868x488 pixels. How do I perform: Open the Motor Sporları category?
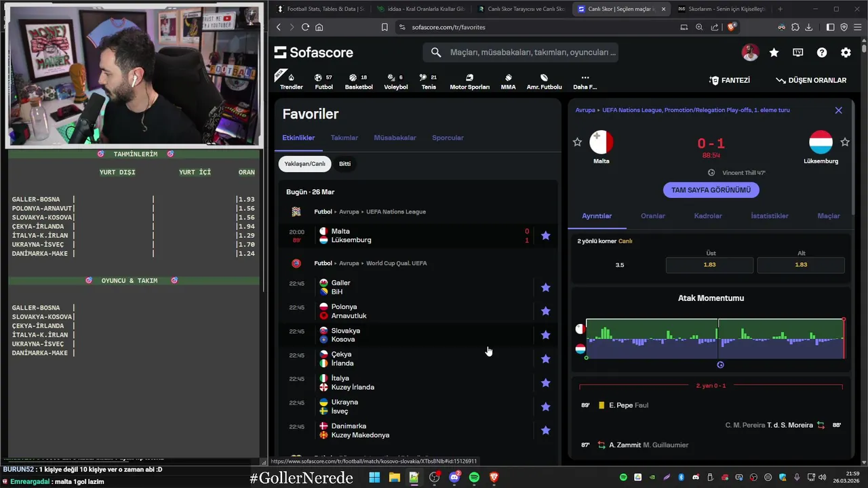pyautogui.click(x=469, y=81)
